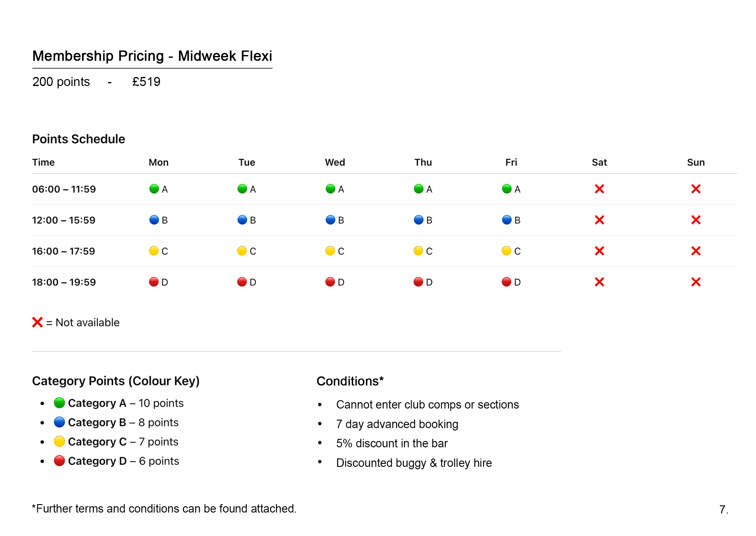Click the £519 price text
756x536 pixels.
point(146,81)
